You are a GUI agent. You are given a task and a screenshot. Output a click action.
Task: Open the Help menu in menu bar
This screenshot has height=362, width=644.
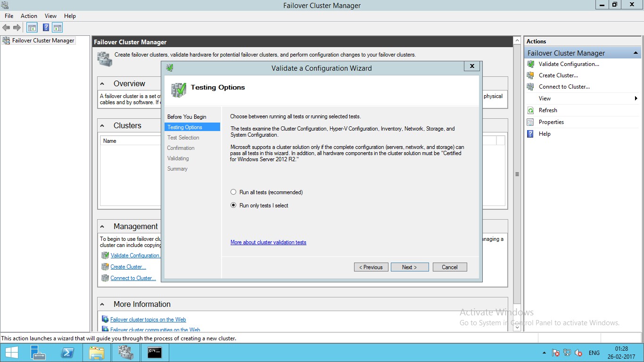[70, 16]
